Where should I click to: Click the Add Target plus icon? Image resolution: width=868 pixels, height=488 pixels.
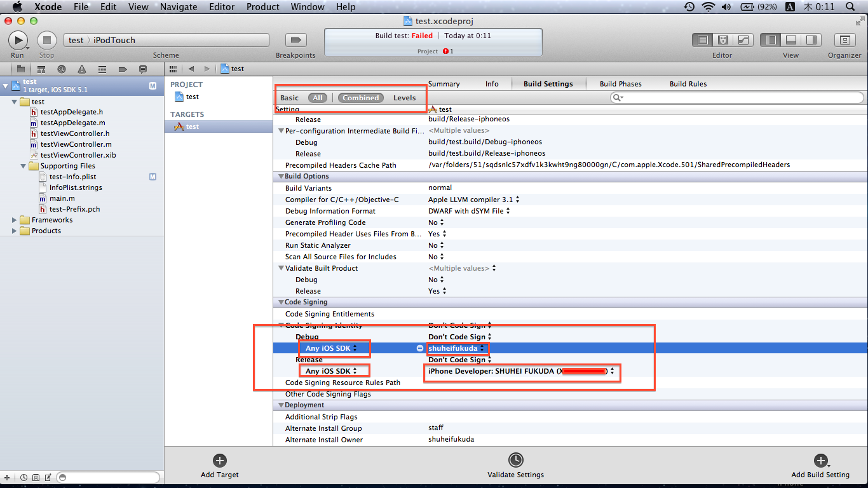pos(220,461)
